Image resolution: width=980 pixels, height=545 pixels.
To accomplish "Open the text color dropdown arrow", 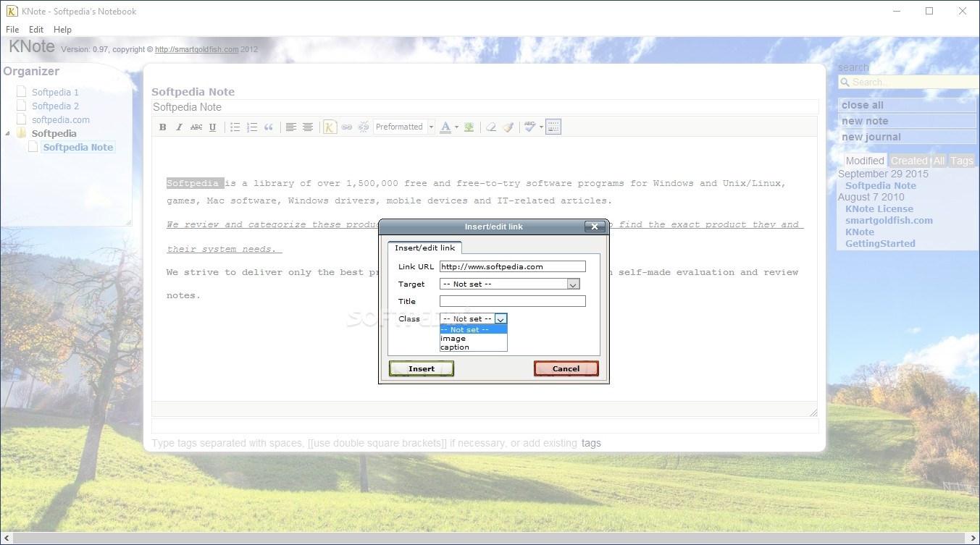I will 456,127.
